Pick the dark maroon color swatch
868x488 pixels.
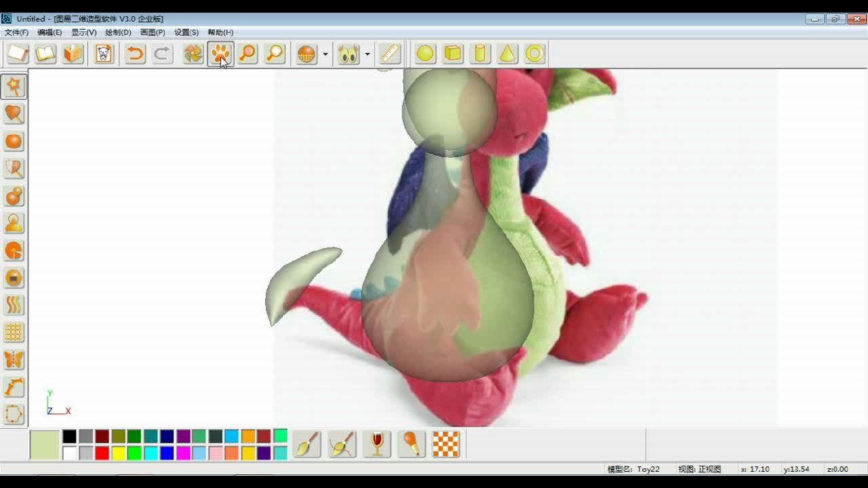click(x=102, y=436)
